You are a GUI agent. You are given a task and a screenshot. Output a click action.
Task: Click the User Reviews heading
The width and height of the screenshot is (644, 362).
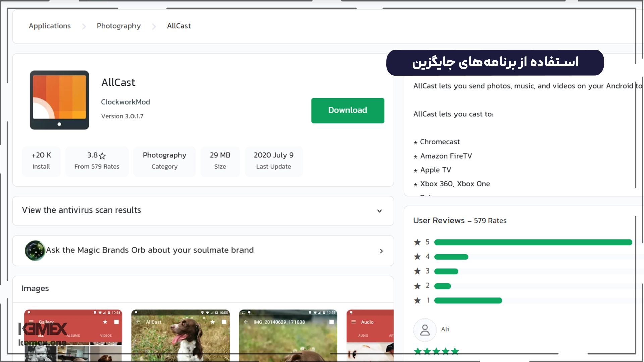[x=439, y=221]
